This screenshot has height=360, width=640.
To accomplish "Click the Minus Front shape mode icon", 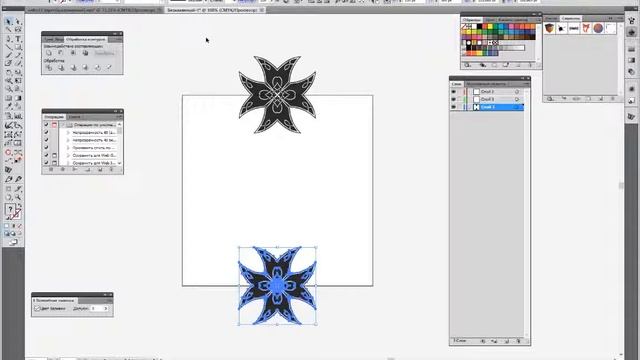I will [x=61, y=53].
